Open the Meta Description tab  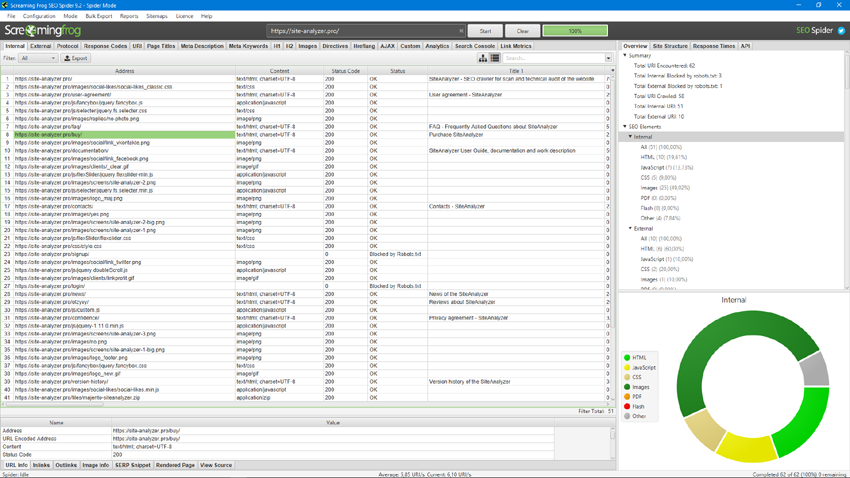(x=202, y=46)
